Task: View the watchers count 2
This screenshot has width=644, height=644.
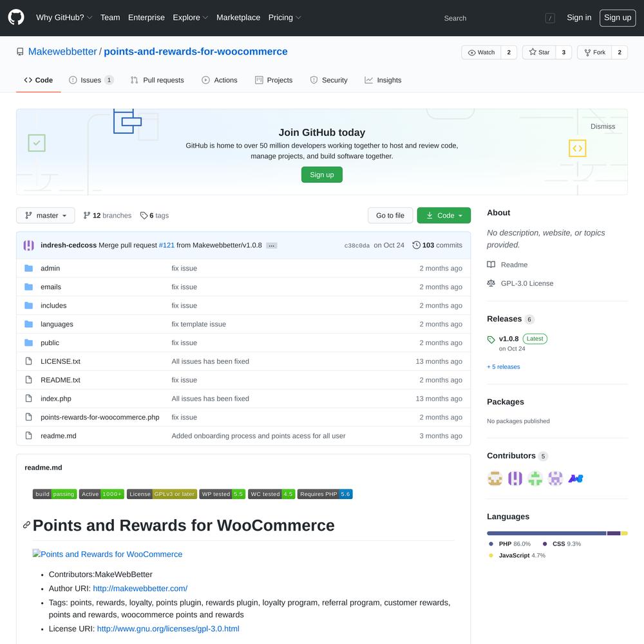Action: coord(509,52)
